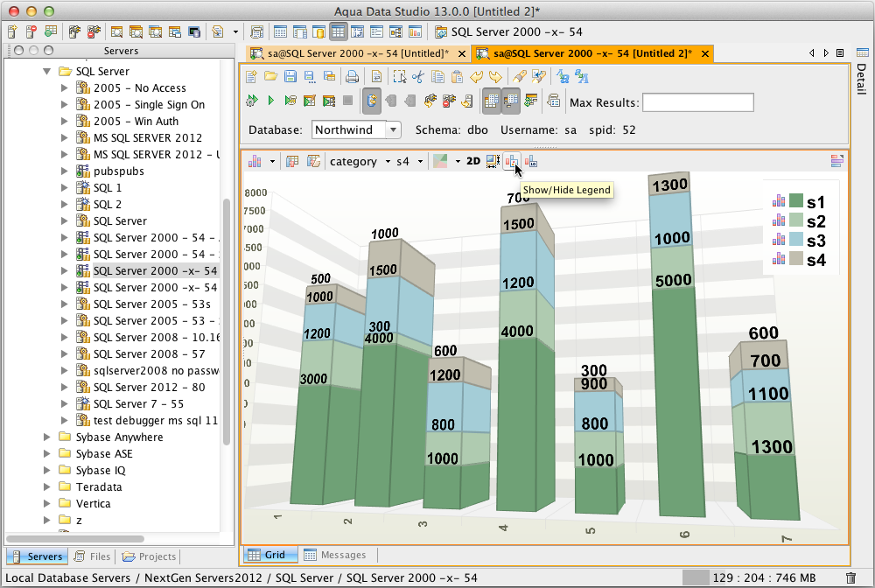Toggle the auto-commit database button
Screen dimensions: 875x588
coord(371,101)
